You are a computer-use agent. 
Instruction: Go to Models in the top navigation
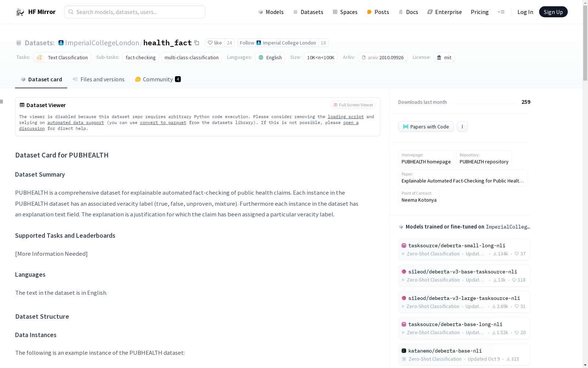pos(271,12)
